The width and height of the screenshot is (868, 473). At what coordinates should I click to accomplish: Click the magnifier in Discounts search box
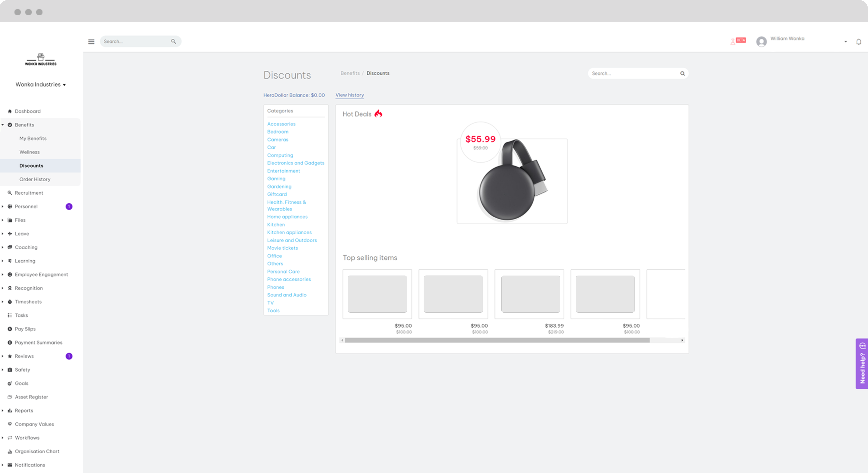coord(682,73)
